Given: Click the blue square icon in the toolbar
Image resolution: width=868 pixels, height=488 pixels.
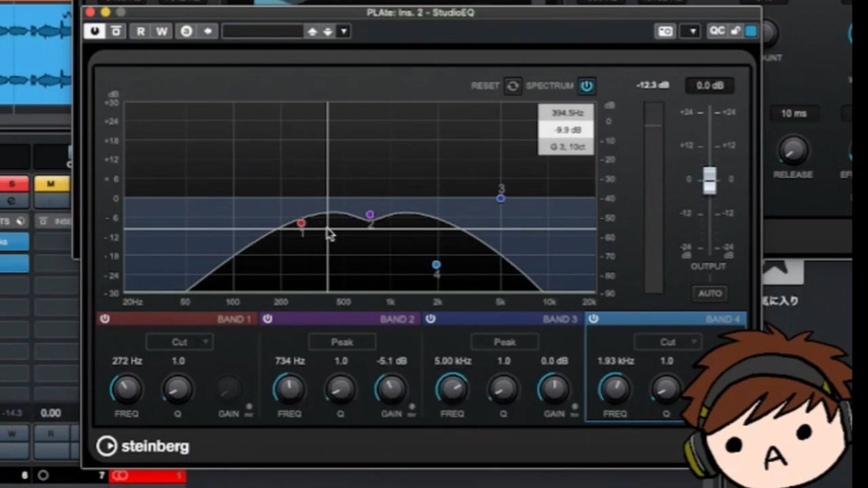Looking at the screenshot, I should point(750,31).
